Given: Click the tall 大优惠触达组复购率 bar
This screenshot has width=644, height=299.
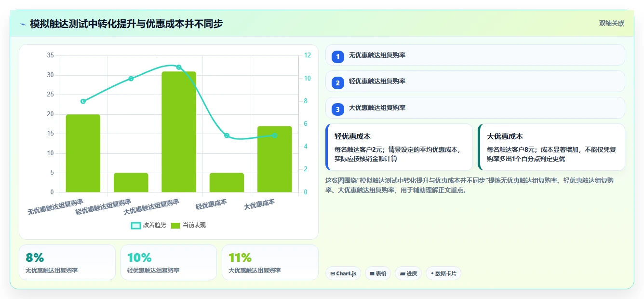Looking at the screenshot, I should [179, 132].
